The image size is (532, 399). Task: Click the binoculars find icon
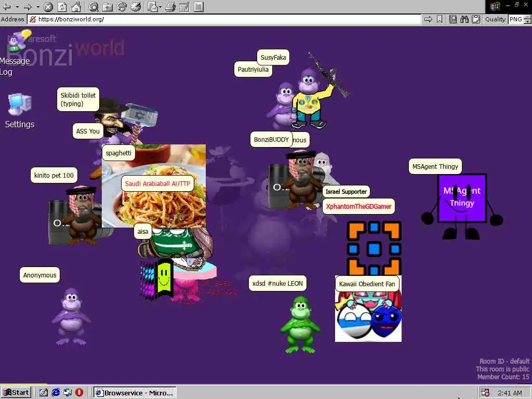(464, 19)
